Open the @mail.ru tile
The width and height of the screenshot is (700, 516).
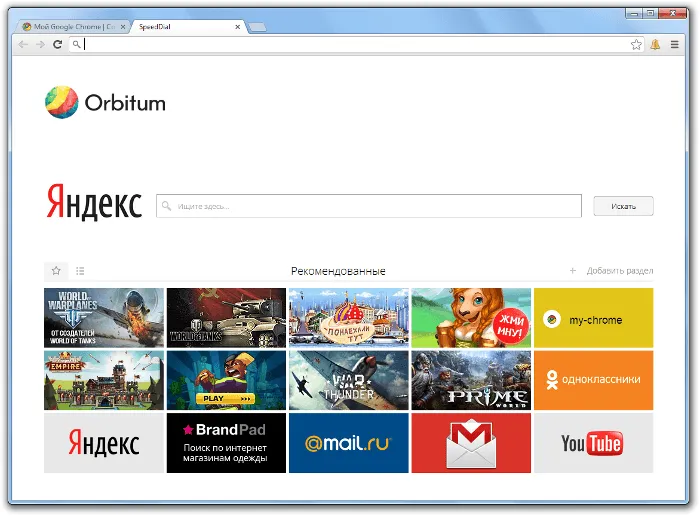coord(349,443)
